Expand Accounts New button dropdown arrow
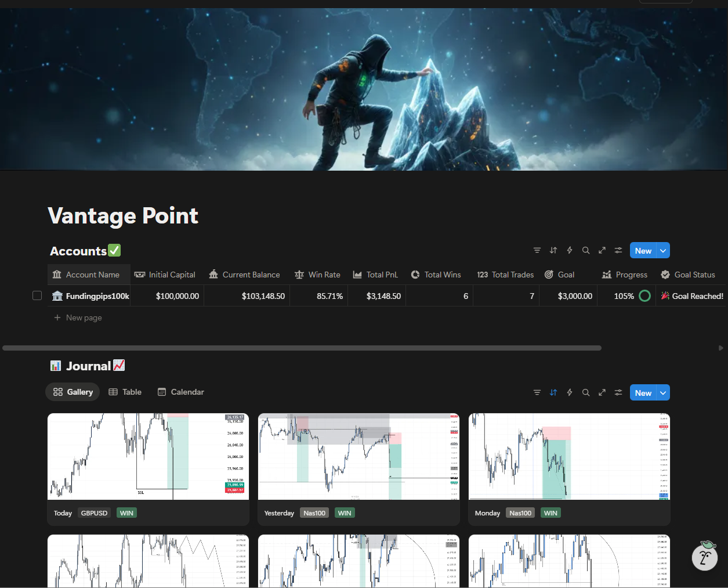 coord(663,251)
